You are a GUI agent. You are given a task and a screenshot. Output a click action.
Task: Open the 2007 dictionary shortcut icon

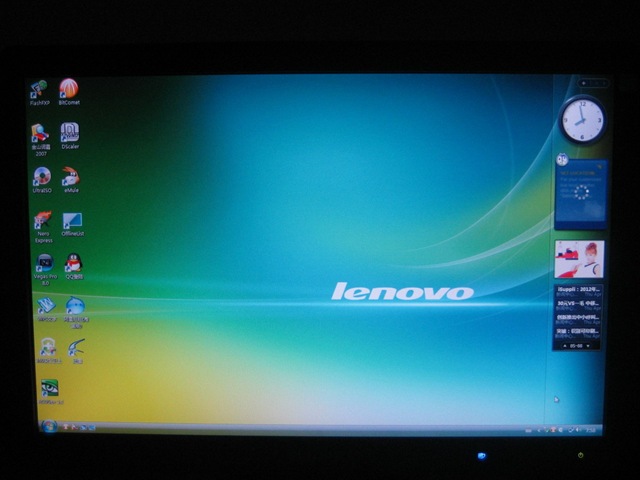[x=41, y=140]
